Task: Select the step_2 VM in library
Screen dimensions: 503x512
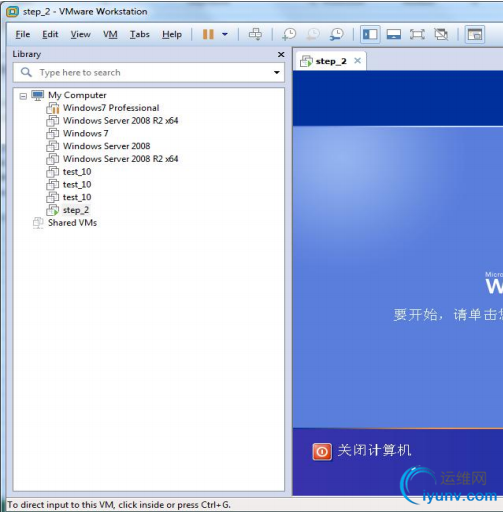Action: (x=76, y=210)
